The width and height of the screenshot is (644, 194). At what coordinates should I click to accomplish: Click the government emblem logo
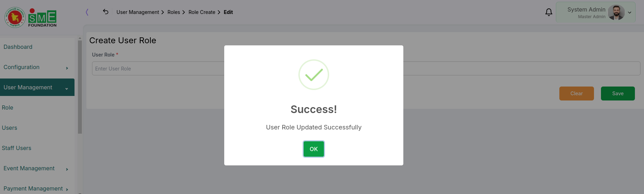coord(15,17)
